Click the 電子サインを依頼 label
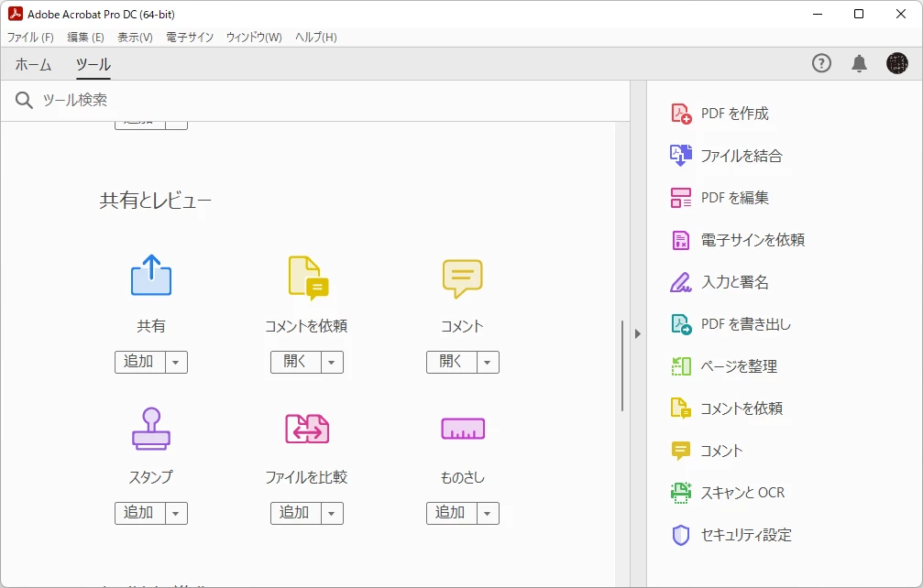 (x=753, y=240)
